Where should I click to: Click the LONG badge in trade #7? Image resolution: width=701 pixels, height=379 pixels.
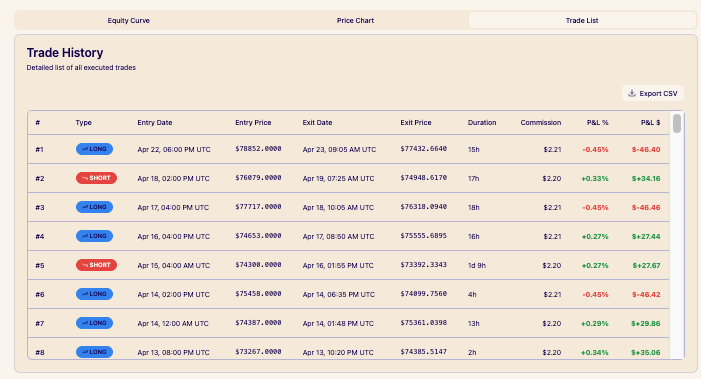(x=94, y=323)
